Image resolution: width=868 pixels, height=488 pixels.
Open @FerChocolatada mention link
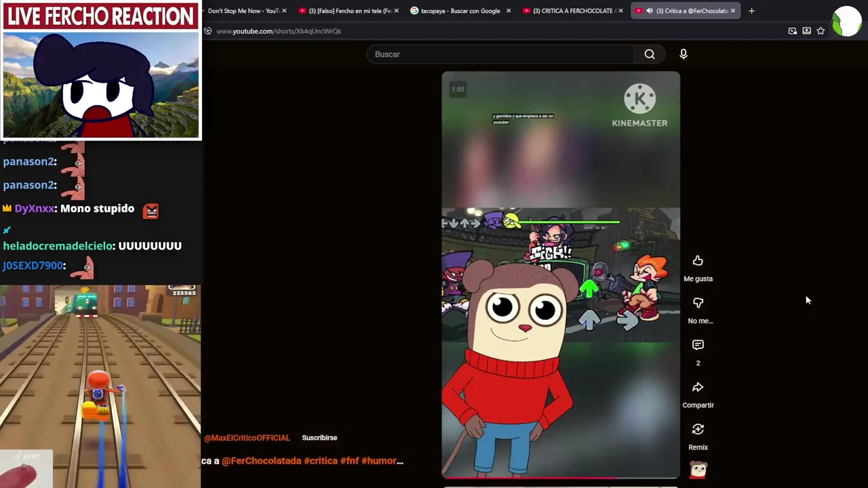click(261, 461)
